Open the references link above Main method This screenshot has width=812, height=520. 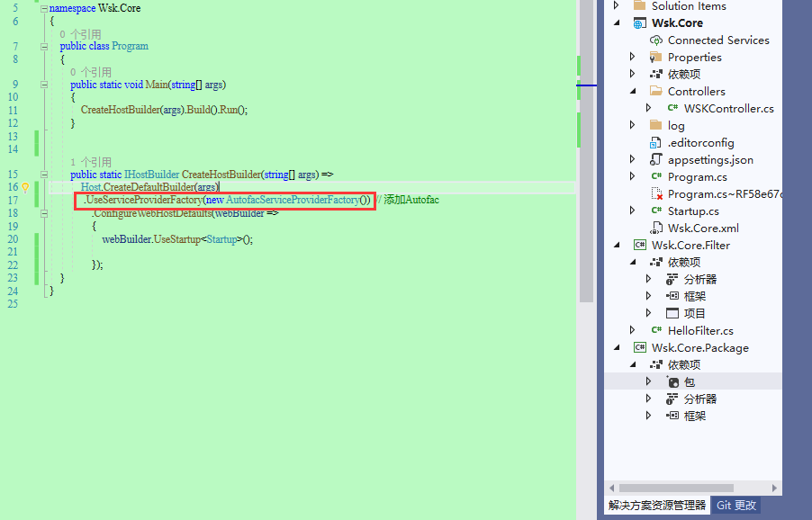91,72
